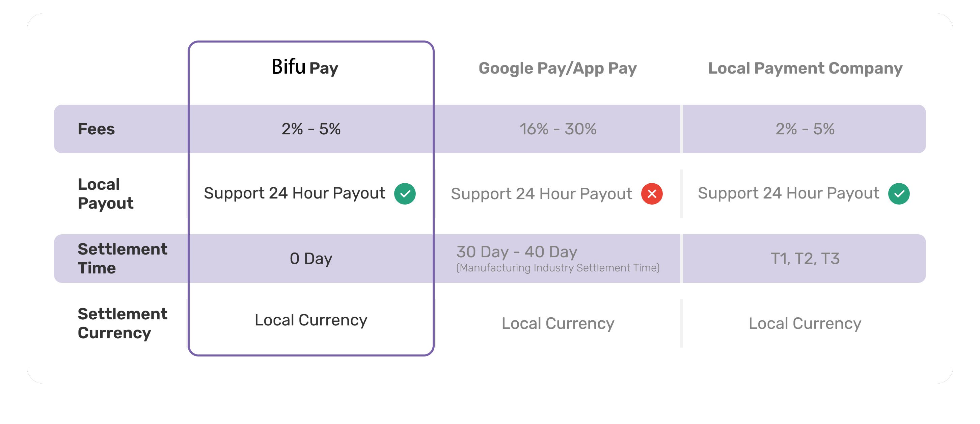Click green checkmark under Local Payment Company
Viewport: 980px width, 424px height.
tap(899, 194)
